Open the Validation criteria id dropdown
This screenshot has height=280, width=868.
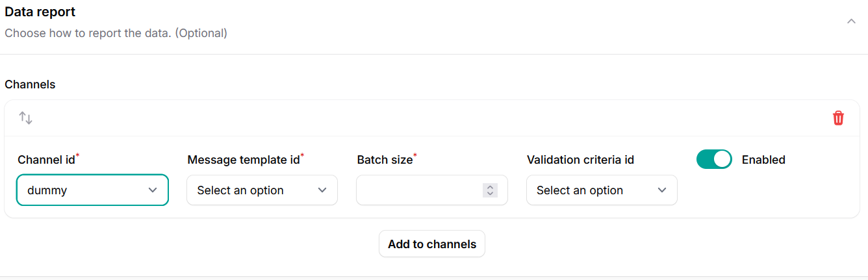pos(601,190)
